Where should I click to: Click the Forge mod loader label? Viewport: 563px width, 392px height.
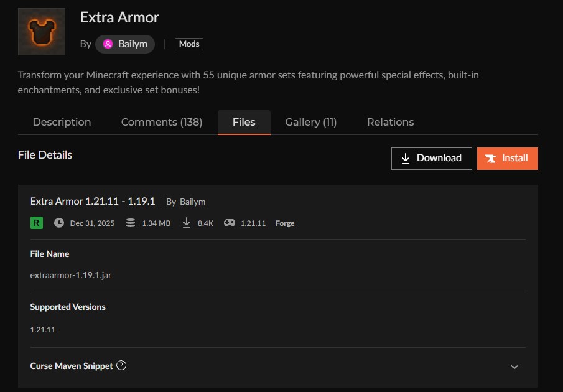(x=285, y=223)
